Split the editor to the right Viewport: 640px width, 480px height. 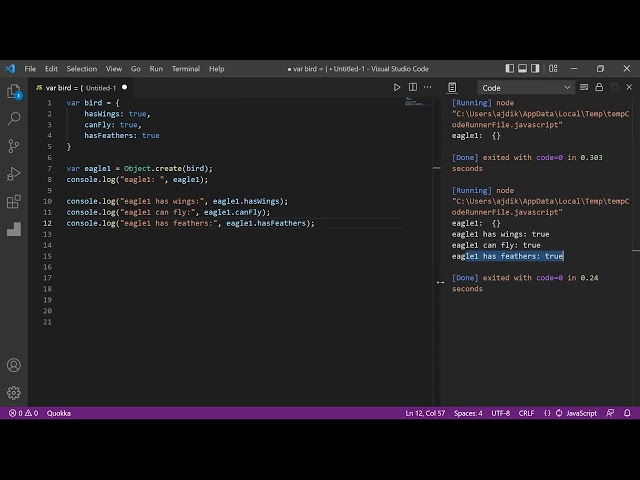(413, 87)
